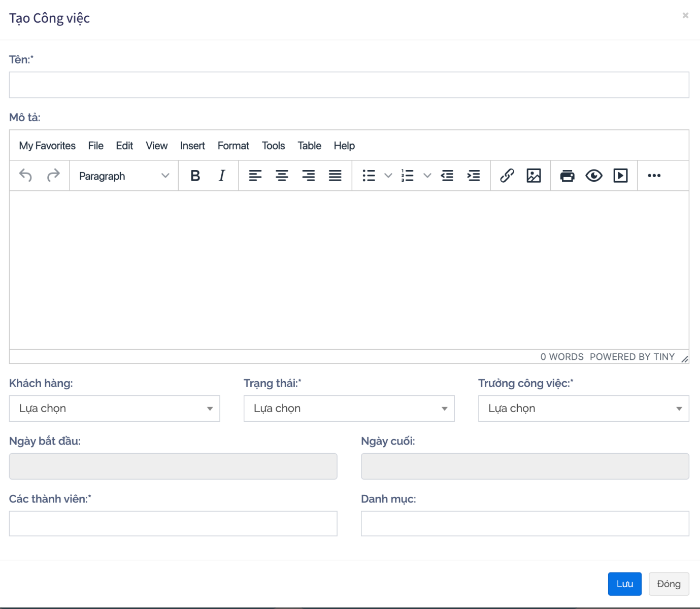700x609 pixels.
Task: Print the description content
Action: 567,176
